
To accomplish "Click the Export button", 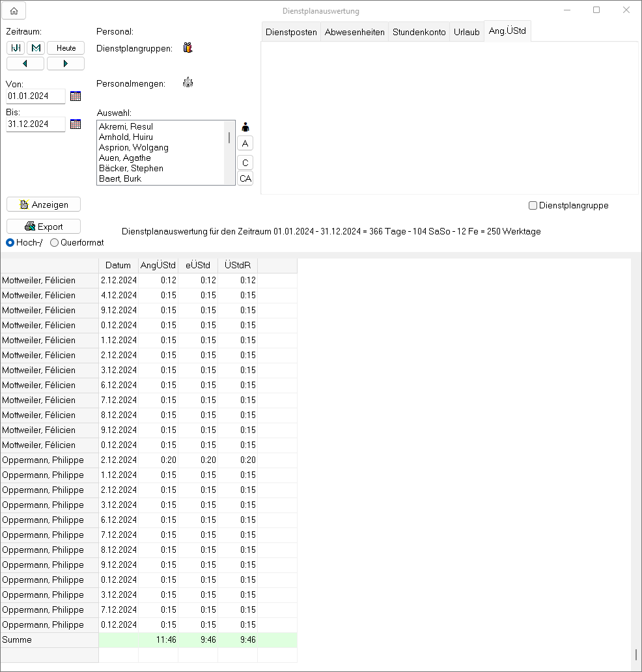I will [44, 227].
